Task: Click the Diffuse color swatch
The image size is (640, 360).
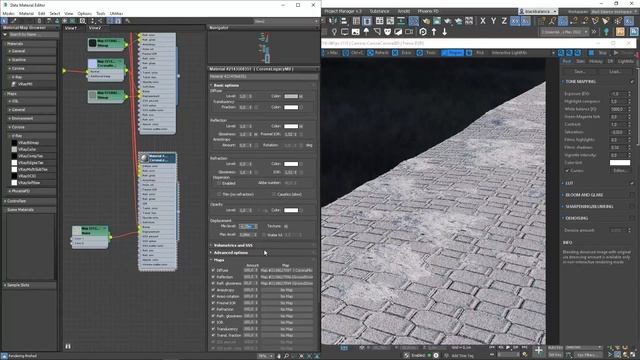Action: (291, 96)
